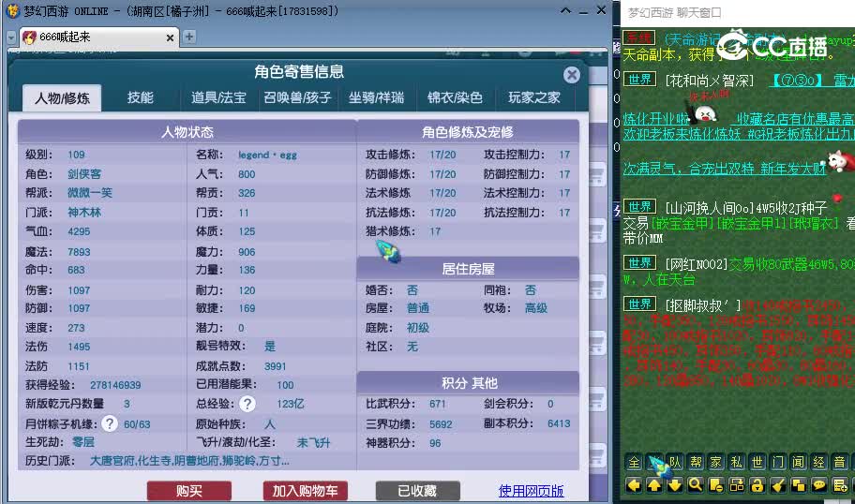The width and height of the screenshot is (855, 504).
Task: Click the 次满灵气 message link in chat
Action: tap(725, 169)
